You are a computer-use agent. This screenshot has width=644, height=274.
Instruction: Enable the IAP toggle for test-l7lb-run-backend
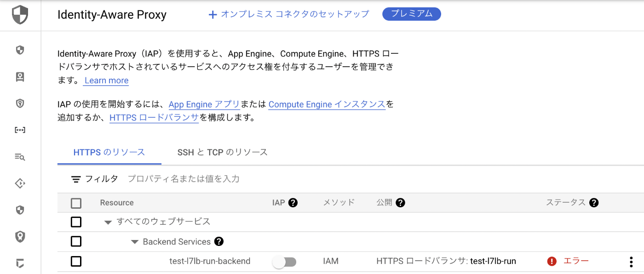coord(284,262)
